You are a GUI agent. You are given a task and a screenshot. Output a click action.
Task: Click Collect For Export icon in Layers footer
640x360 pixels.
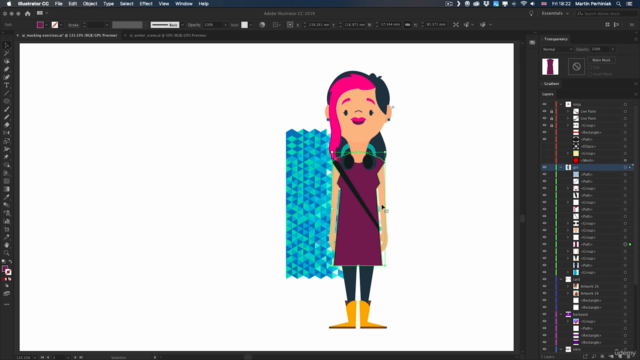point(585,357)
